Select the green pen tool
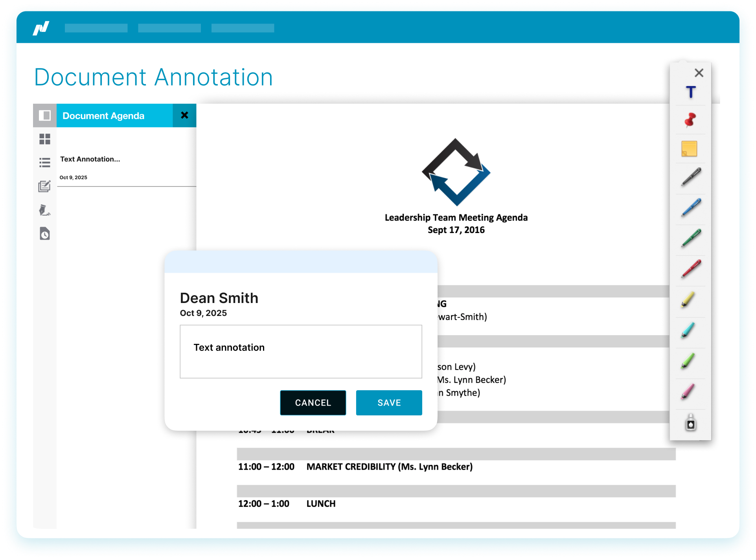 pyautogui.click(x=691, y=238)
